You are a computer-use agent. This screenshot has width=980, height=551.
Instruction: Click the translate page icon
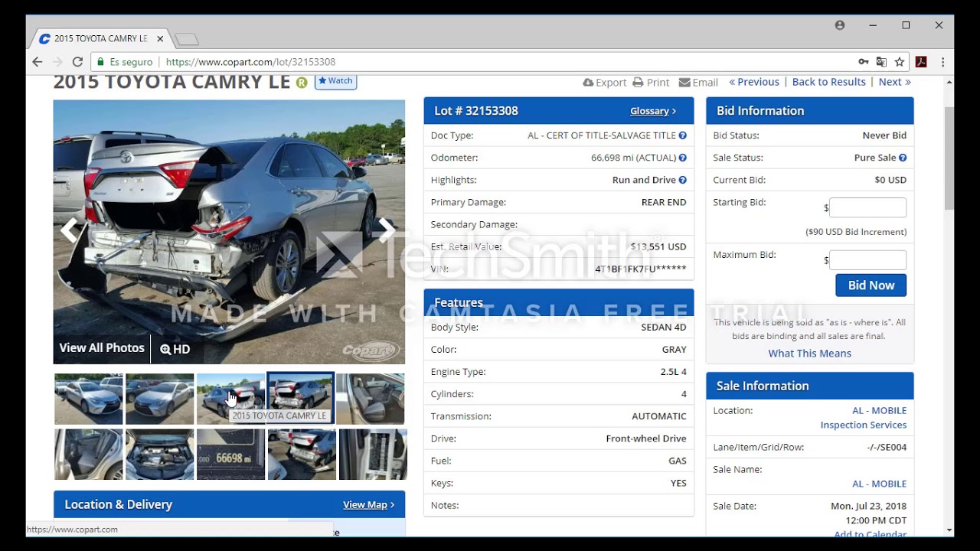(x=881, y=62)
